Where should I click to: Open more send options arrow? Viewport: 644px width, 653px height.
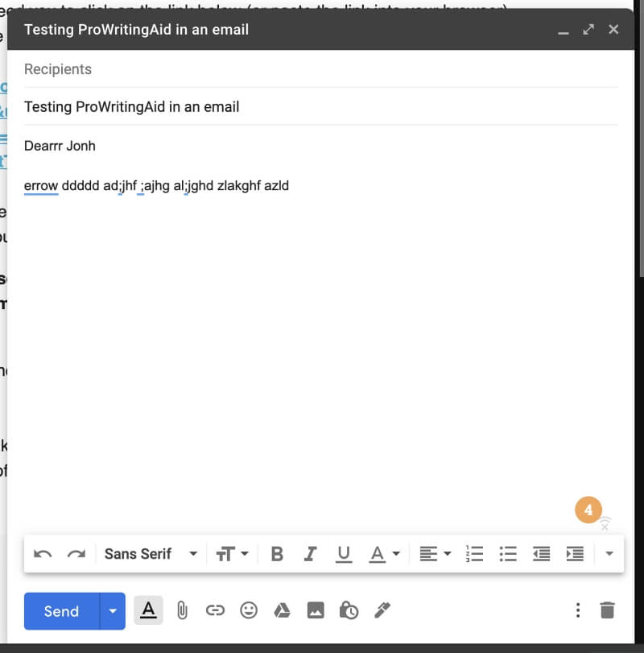click(113, 611)
